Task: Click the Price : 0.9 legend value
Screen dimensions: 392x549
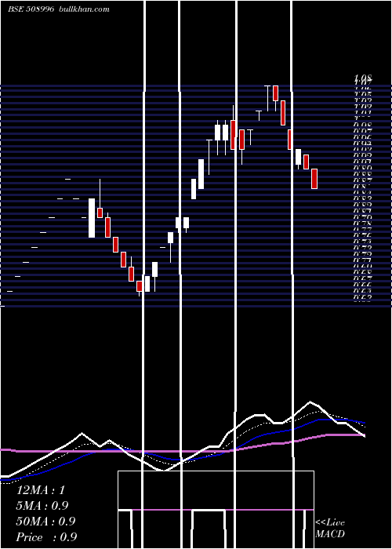Action: (46, 537)
